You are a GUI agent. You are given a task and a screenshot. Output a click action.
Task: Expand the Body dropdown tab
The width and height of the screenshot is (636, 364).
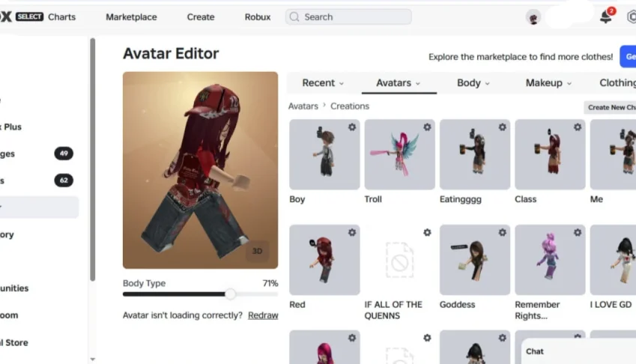tap(473, 82)
